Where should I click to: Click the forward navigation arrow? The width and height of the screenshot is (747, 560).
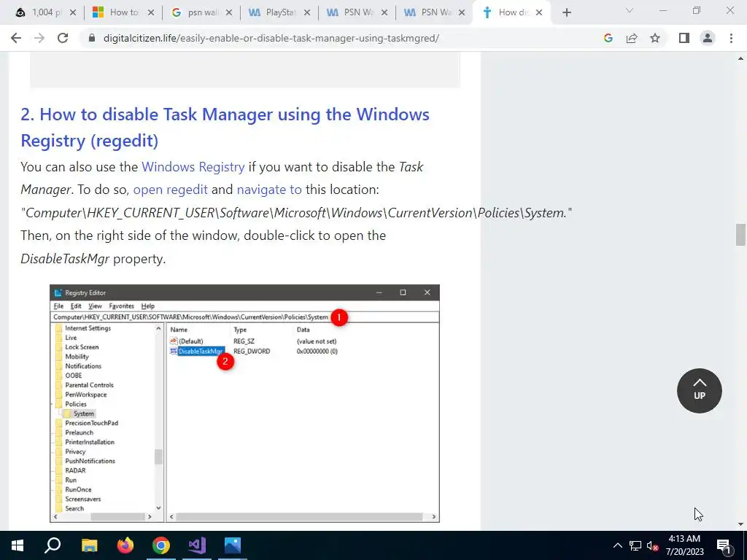pos(39,38)
